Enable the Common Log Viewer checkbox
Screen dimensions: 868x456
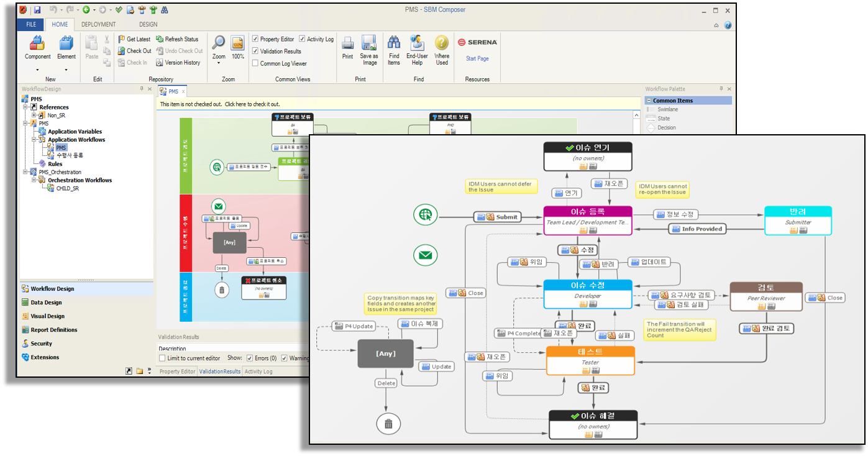(255, 63)
